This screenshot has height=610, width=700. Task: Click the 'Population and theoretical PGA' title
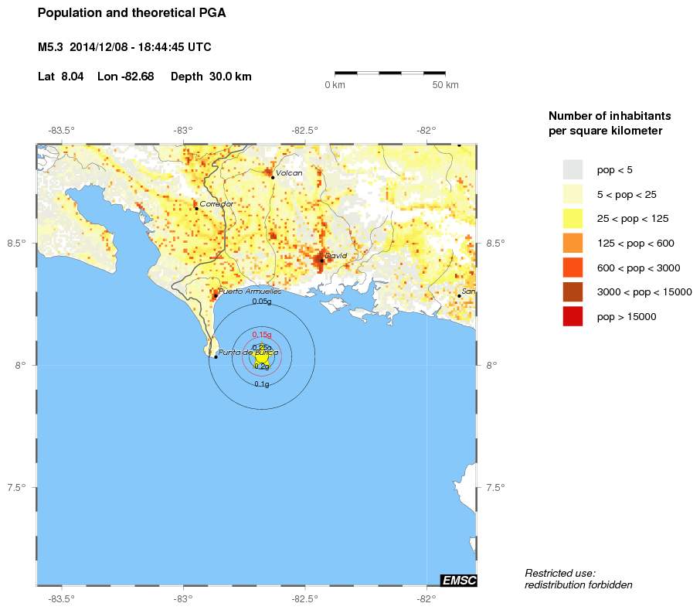click(132, 13)
